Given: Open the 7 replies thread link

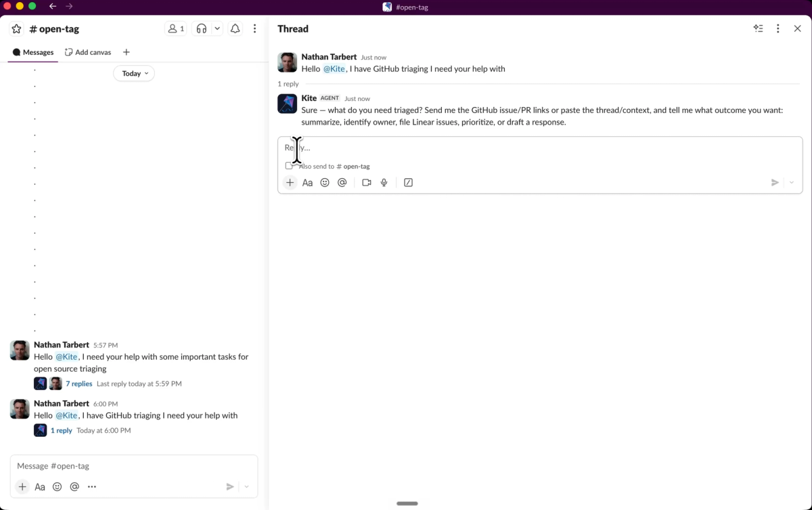Looking at the screenshot, I should (x=79, y=383).
